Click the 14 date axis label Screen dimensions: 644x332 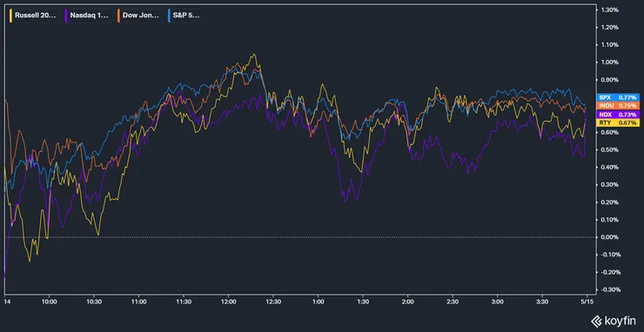tap(7, 302)
